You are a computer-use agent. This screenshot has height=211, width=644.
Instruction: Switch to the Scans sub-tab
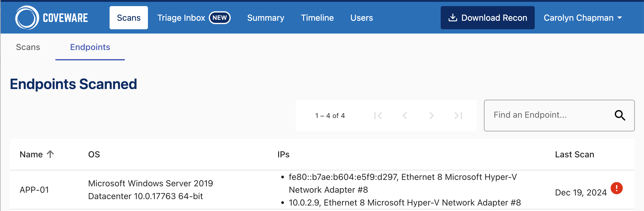(x=28, y=47)
